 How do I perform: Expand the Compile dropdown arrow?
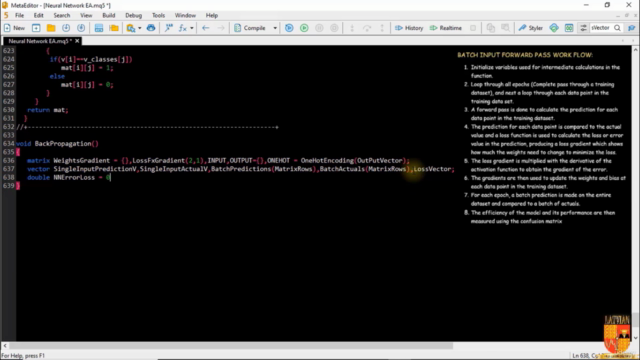(x=275, y=28)
